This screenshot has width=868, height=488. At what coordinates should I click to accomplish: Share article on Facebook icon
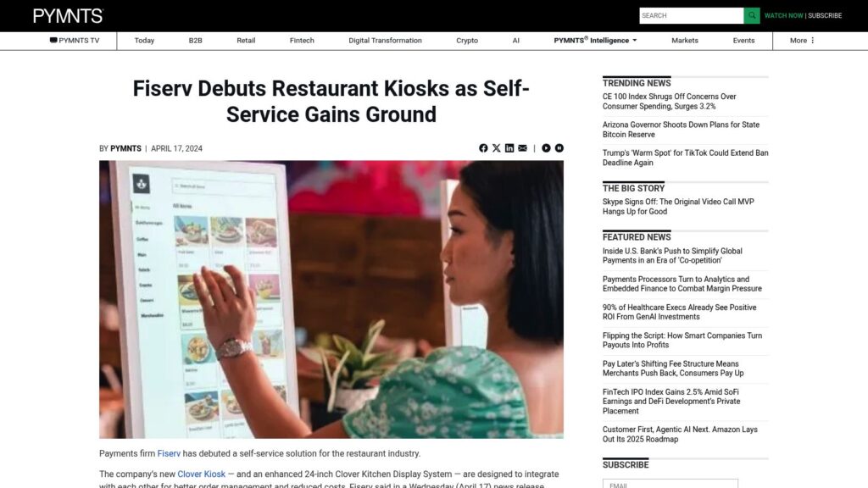tap(483, 148)
